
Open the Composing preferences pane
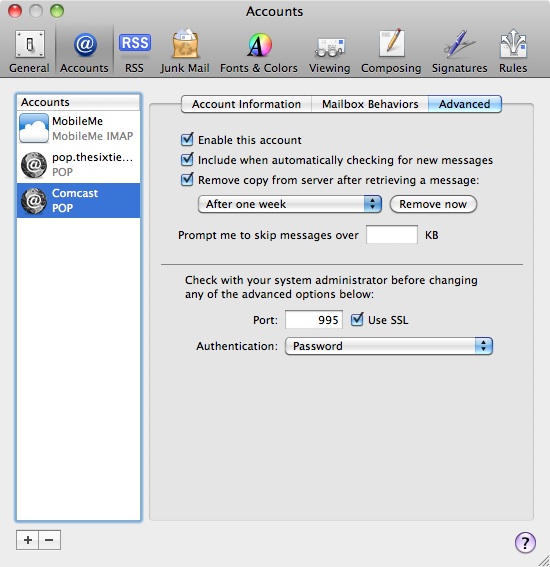(391, 51)
